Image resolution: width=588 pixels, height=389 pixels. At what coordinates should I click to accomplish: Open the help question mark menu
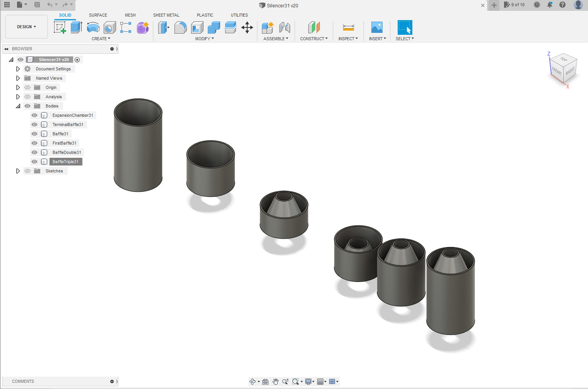click(562, 5)
